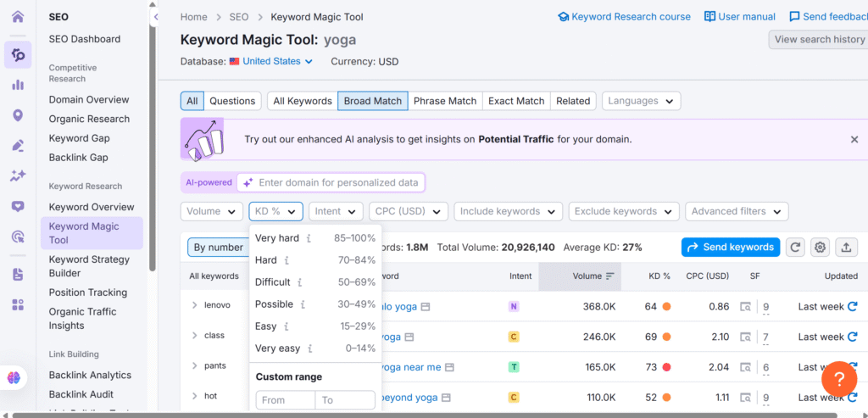The image size is (868, 418).
Task: Switch to Related tab
Action: pos(573,101)
